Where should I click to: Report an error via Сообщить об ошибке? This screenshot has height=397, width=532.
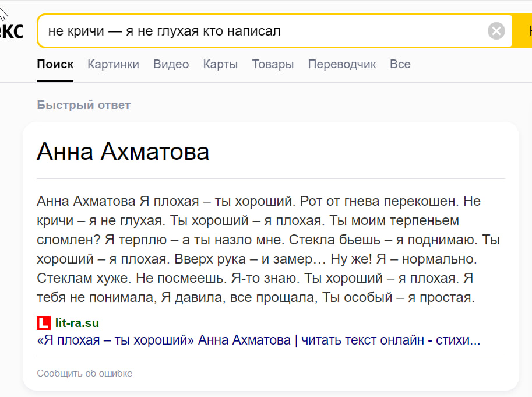(x=84, y=373)
